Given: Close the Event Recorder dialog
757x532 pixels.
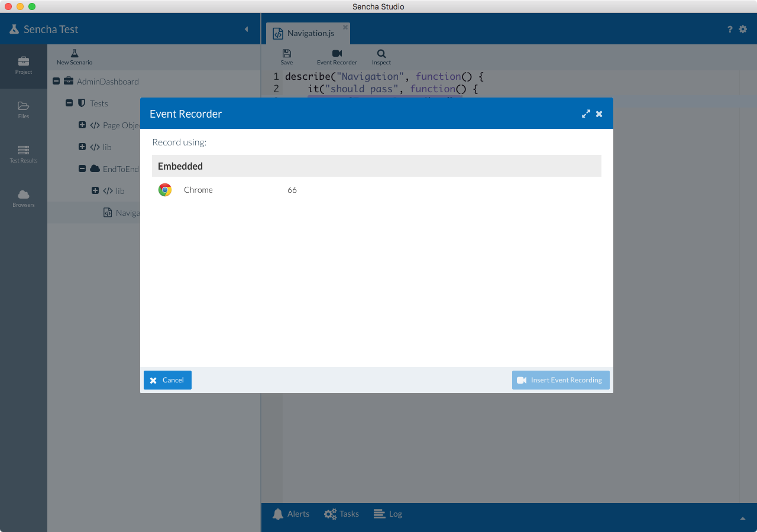Looking at the screenshot, I should (x=599, y=114).
